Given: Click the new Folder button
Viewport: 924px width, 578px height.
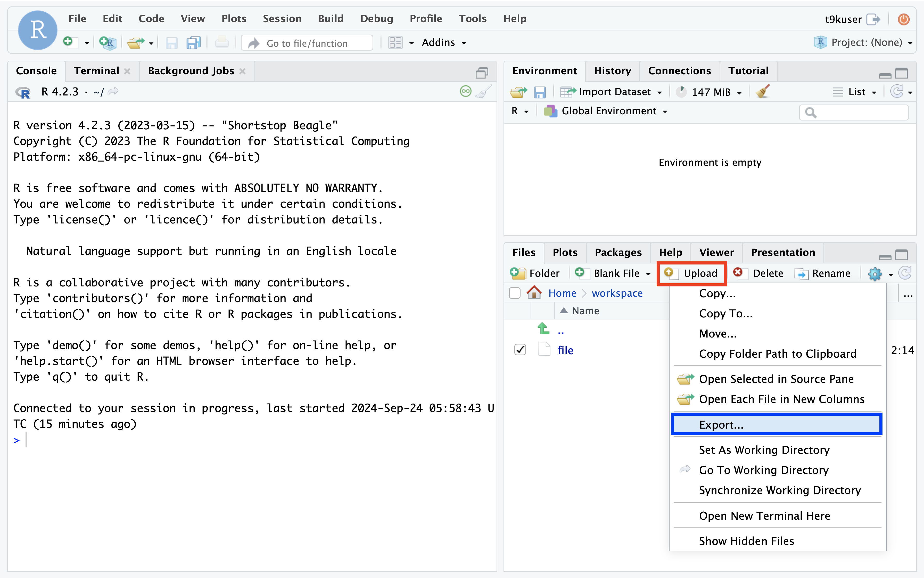Looking at the screenshot, I should pos(534,273).
